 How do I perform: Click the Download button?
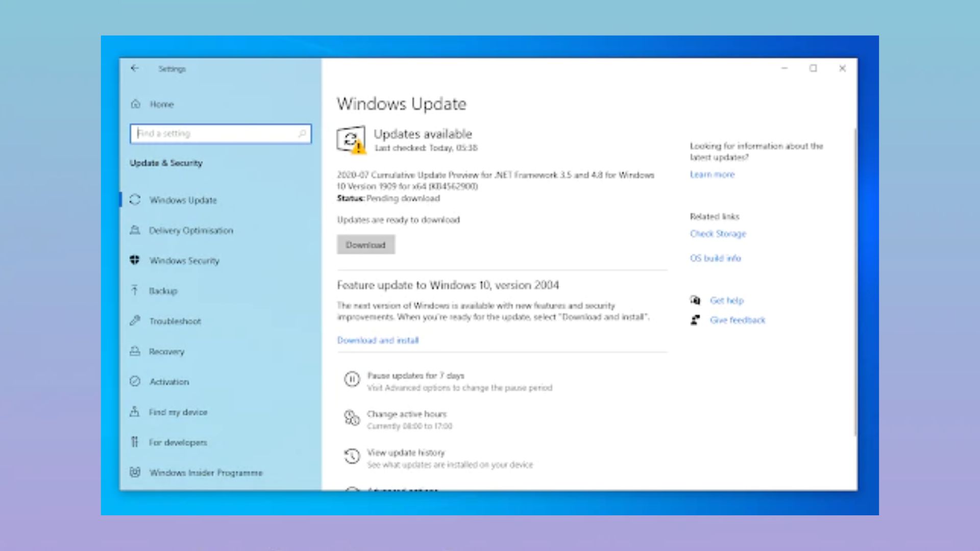[x=365, y=245]
